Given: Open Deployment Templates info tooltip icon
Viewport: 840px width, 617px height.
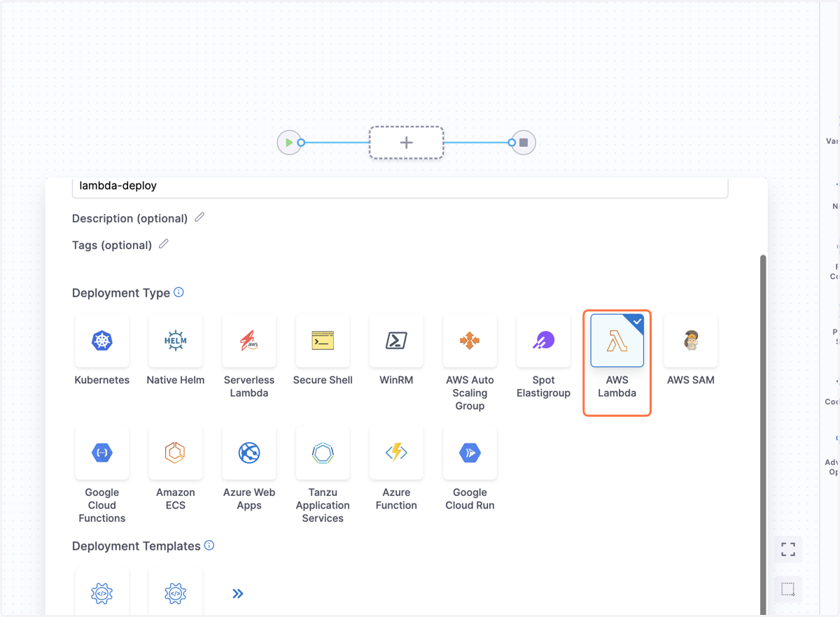Looking at the screenshot, I should pyautogui.click(x=209, y=546).
